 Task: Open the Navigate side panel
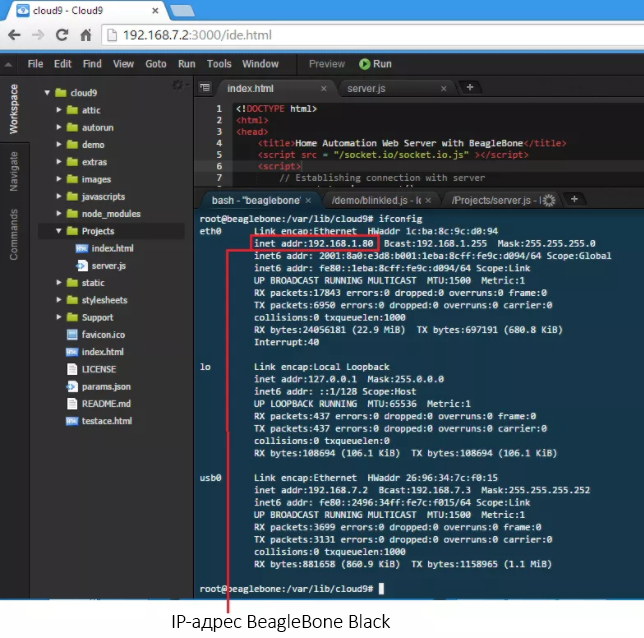[14, 171]
